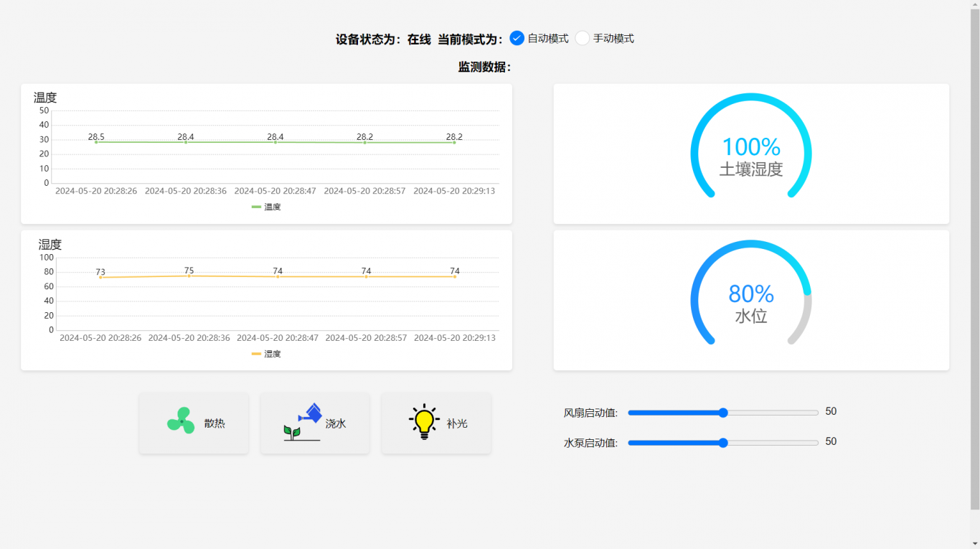Screen dimensions: 980x549
Task: Select the 手动模式 radio button
Action: click(583, 38)
